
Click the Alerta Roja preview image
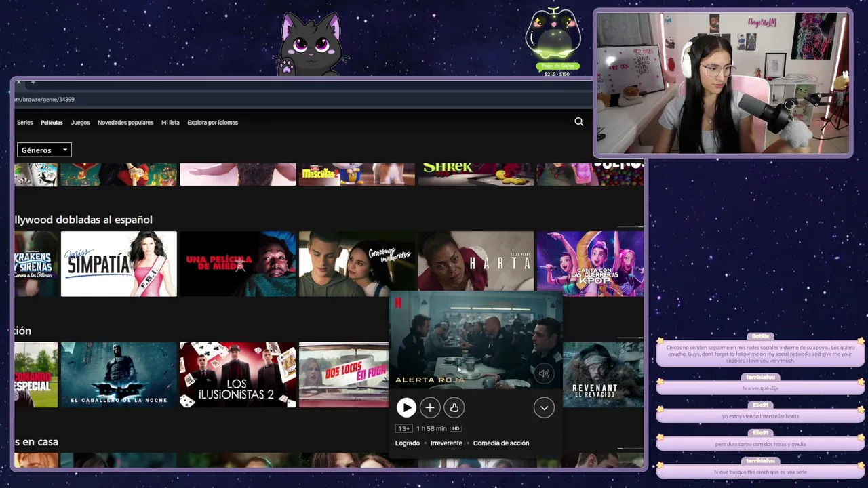pyautogui.click(x=475, y=340)
